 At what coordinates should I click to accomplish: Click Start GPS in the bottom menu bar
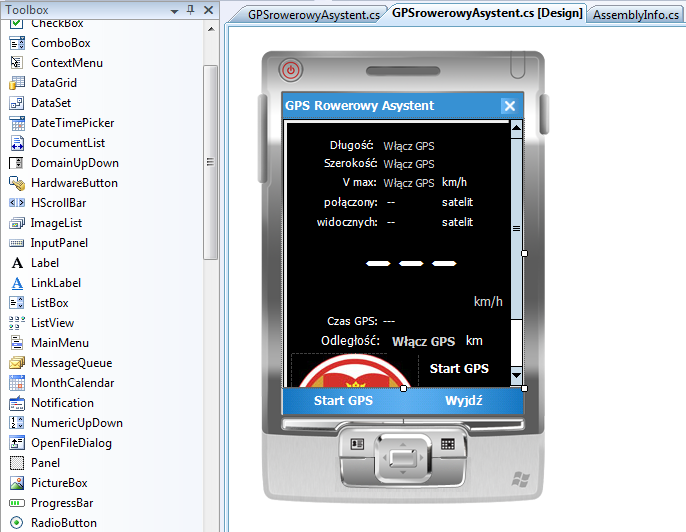point(343,401)
